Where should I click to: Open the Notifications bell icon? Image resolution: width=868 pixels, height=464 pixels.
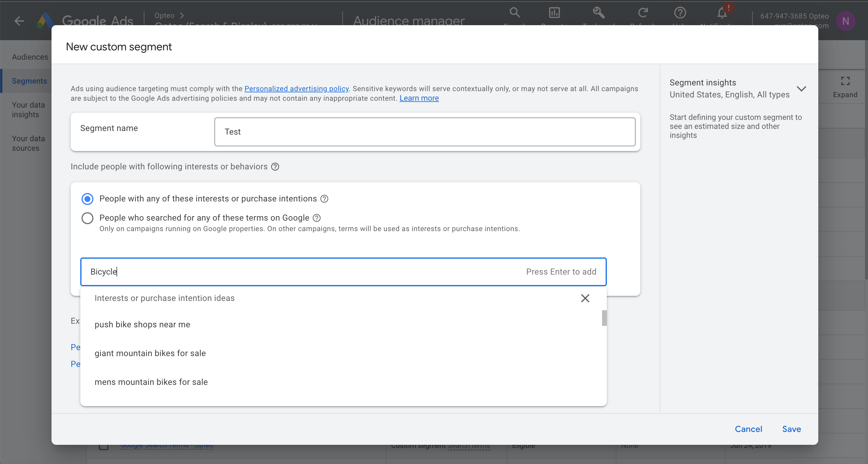point(722,13)
